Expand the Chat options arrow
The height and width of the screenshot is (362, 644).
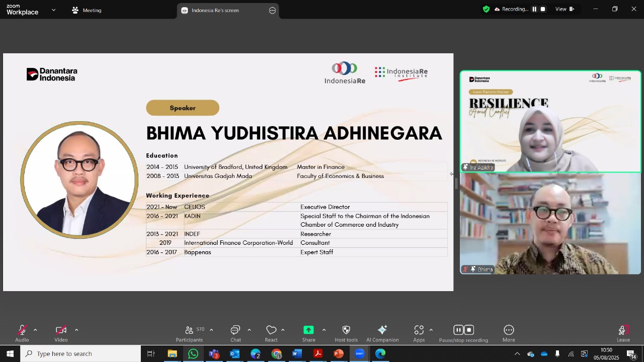[249, 330]
